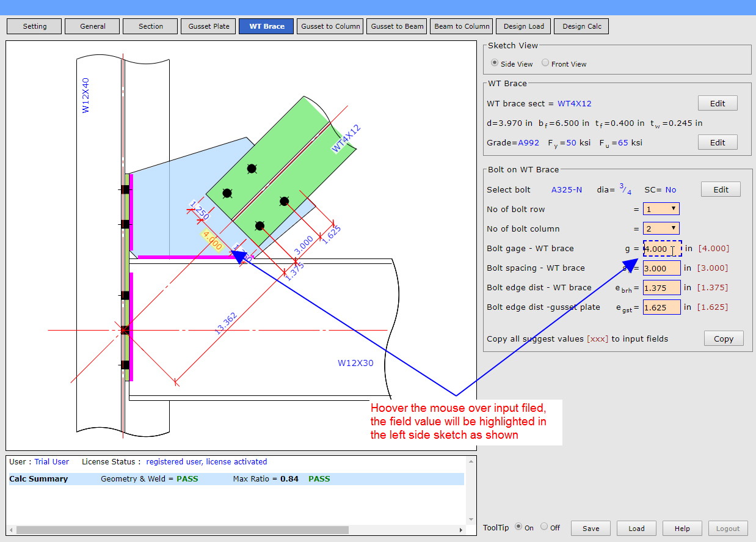Edit the bolt selection A325-N
This screenshot has width=756, height=542.
pyautogui.click(x=721, y=189)
